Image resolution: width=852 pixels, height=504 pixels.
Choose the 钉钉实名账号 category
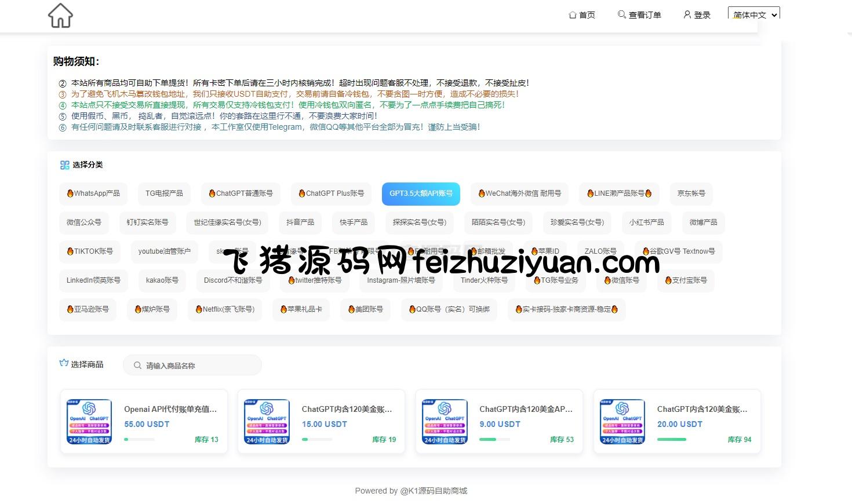click(147, 222)
